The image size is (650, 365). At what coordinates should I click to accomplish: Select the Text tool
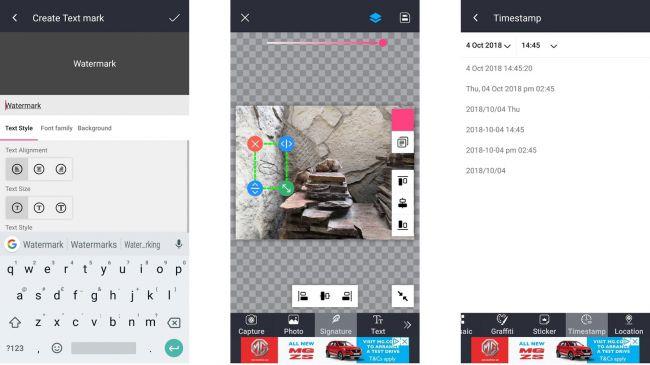[x=378, y=325]
